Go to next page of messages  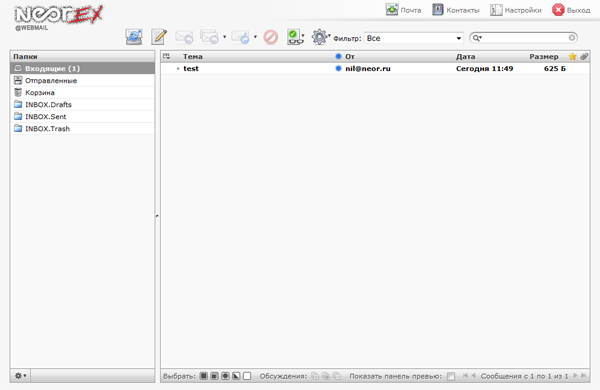[x=575, y=375]
